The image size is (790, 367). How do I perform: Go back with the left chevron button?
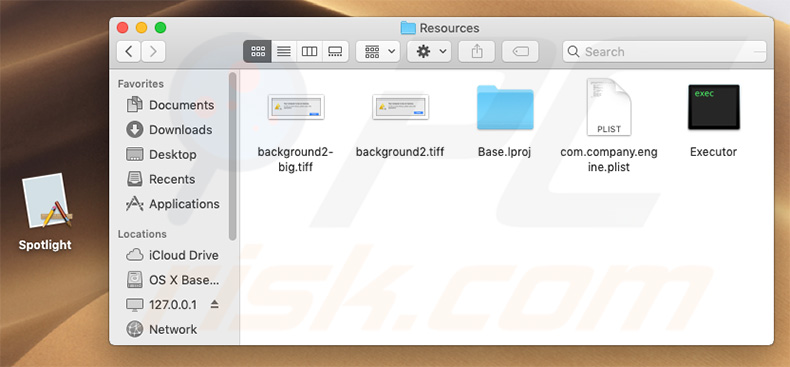point(129,51)
